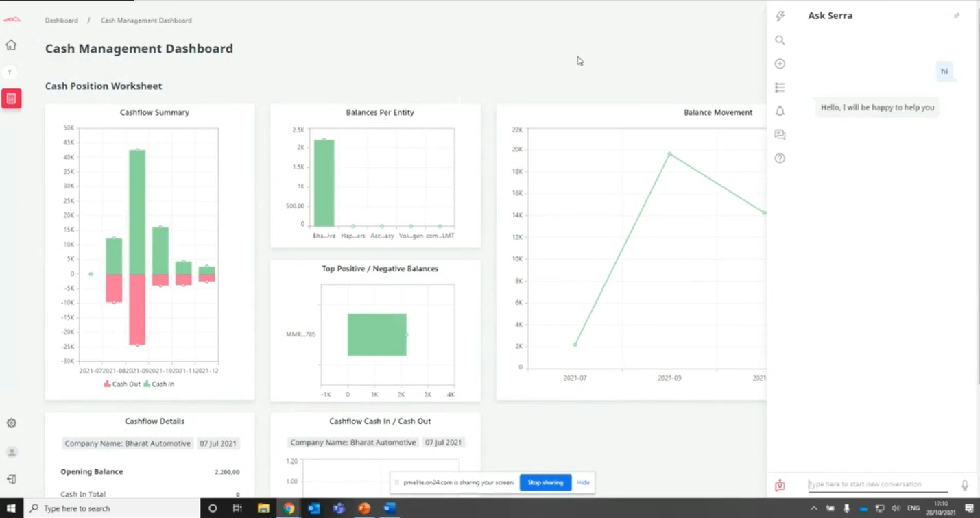Click the lightning quick-actions icon in Ask Serra panel
980x518 pixels.
[x=780, y=16]
